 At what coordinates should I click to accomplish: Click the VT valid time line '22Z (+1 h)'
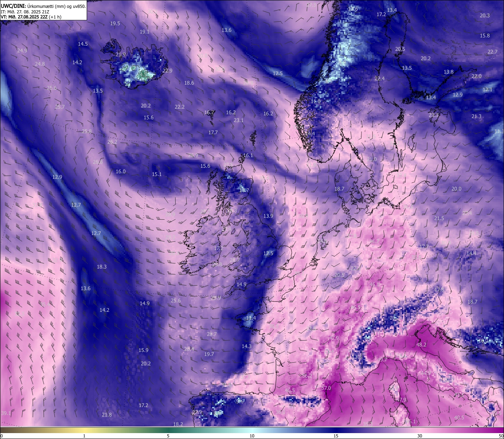coord(51,17)
